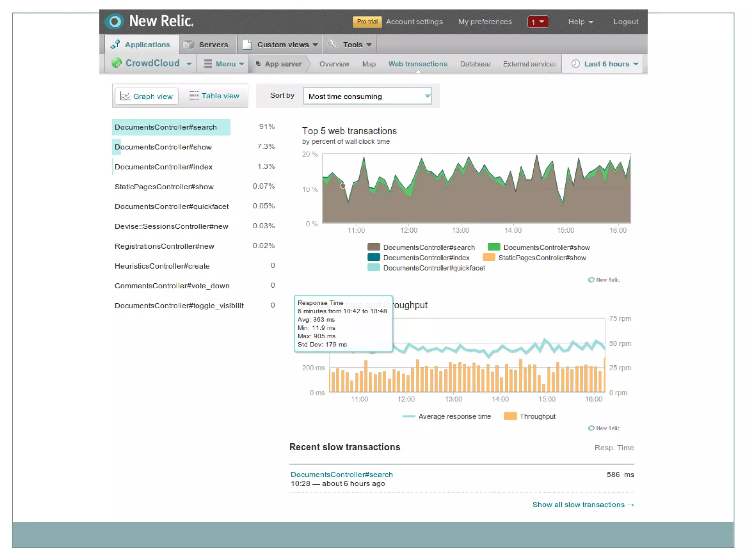Click the CrowdCloud green status icon
This screenshot has height=560, width=747.
point(117,63)
